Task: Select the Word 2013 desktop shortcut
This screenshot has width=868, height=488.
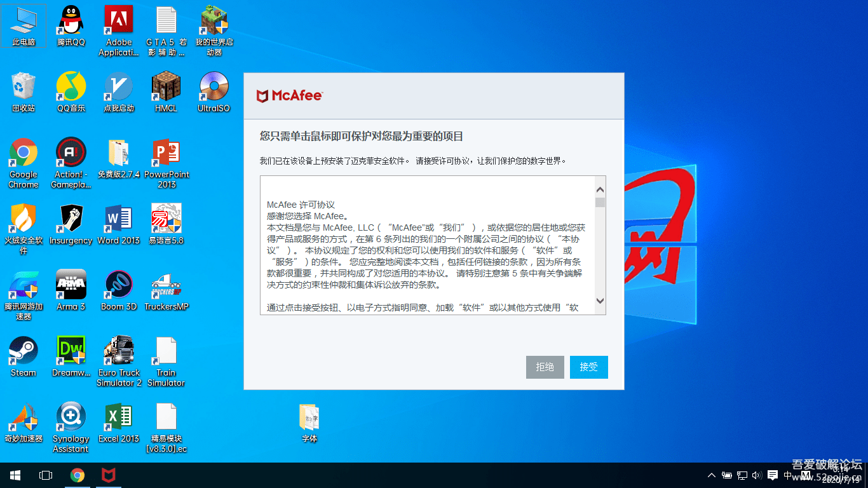Action: 118,225
